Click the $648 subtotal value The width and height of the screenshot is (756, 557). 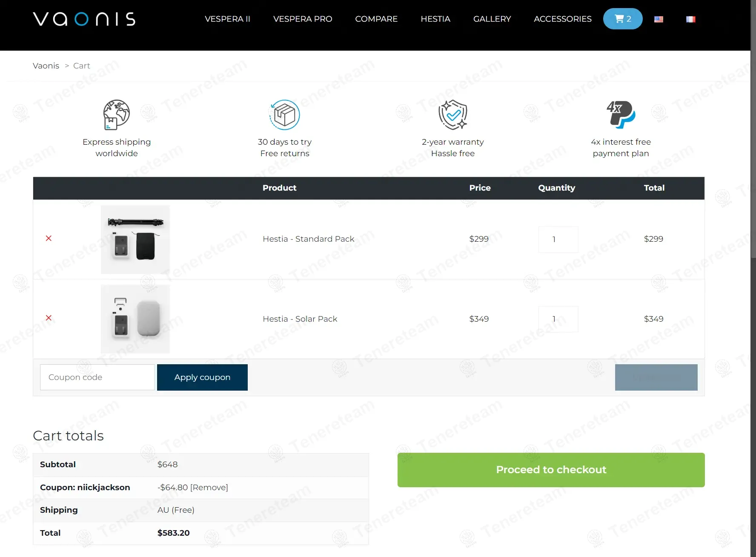coord(168,464)
